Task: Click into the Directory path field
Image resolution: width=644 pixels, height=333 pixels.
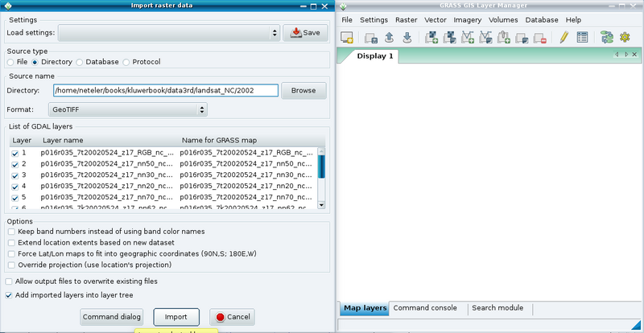Action: point(165,91)
